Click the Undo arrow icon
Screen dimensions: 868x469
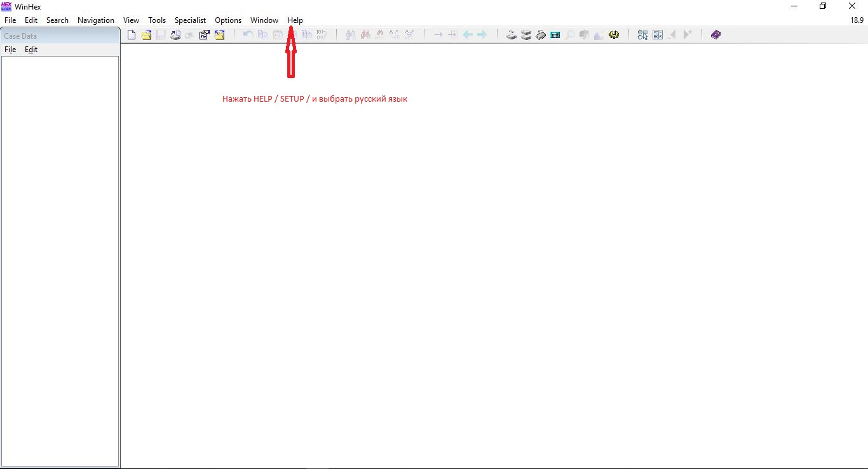(248, 35)
